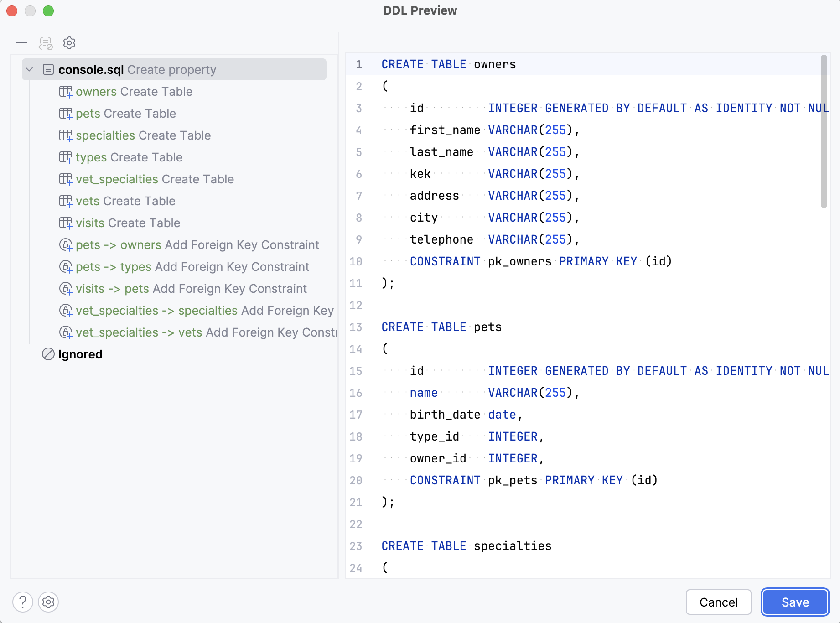Click foreign key icon beside pets -> owners
The width and height of the screenshot is (840, 623).
(66, 245)
